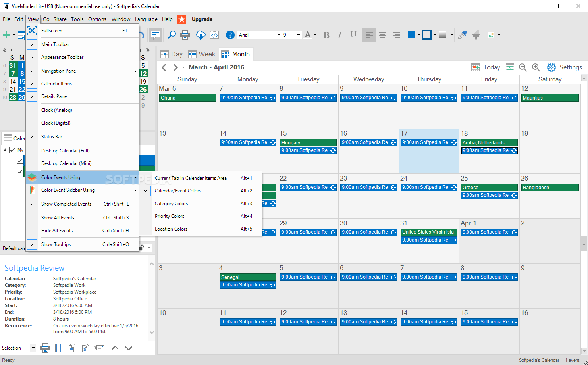Go to previous month with left arrow
This screenshot has width=588, height=365.
164,67
